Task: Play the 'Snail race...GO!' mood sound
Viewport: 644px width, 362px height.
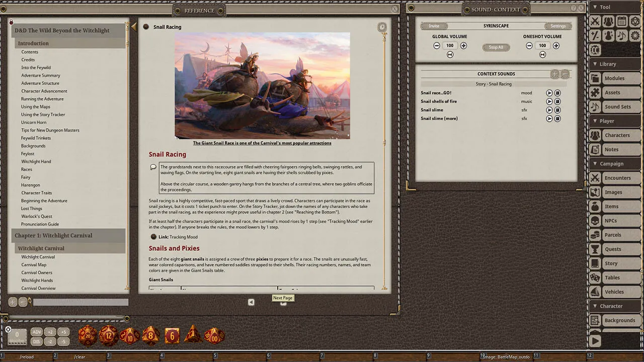Action: tap(549, 93)
